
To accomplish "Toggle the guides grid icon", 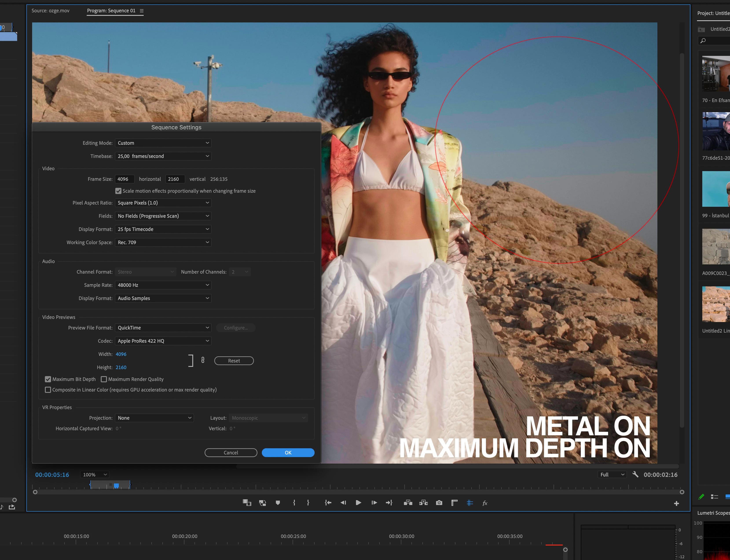I will [x=470, y=503].
